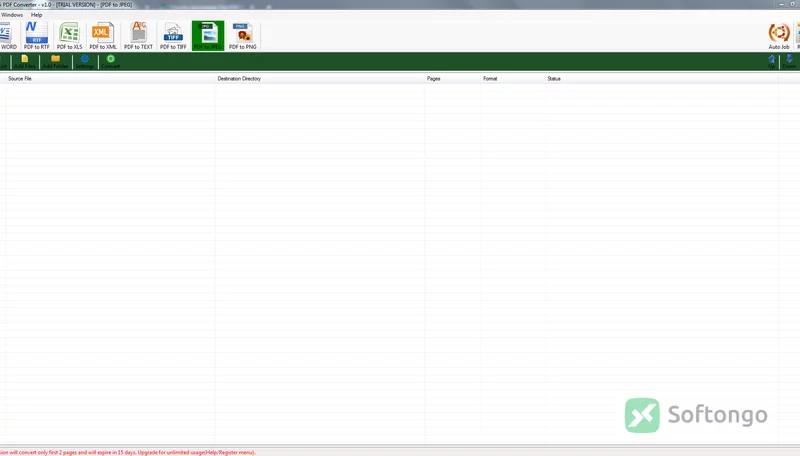
Task: Select the PDF to PNG converter
Action: tap(242, 36)
